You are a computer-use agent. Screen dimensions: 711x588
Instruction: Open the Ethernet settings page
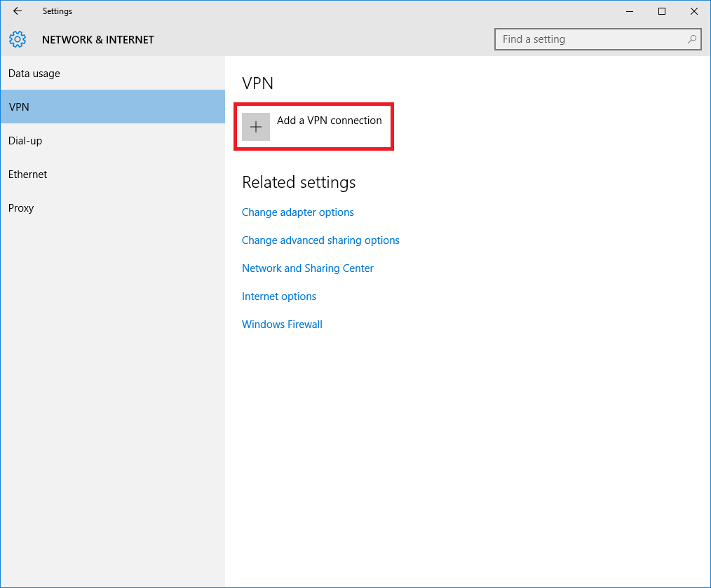click(x=28, y=175)
